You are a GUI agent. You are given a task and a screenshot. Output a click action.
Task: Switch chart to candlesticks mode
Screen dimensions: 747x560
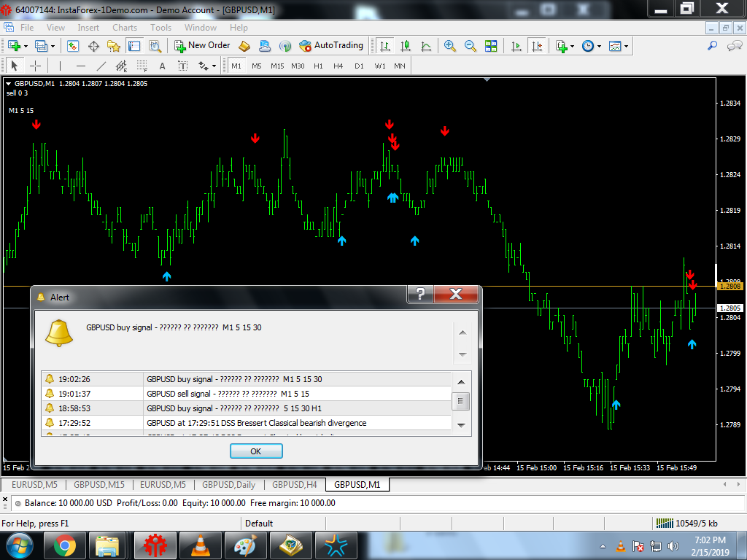coord(406,46)
